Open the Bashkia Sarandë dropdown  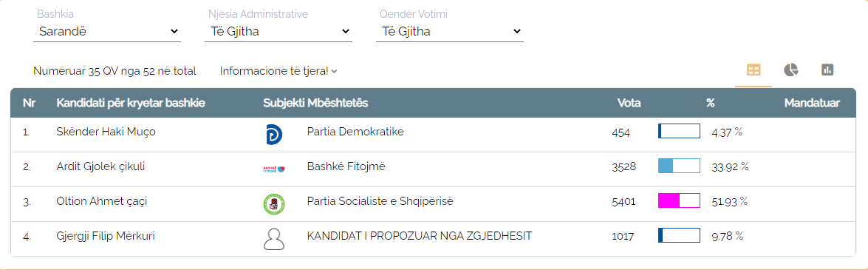pos(109,32)
